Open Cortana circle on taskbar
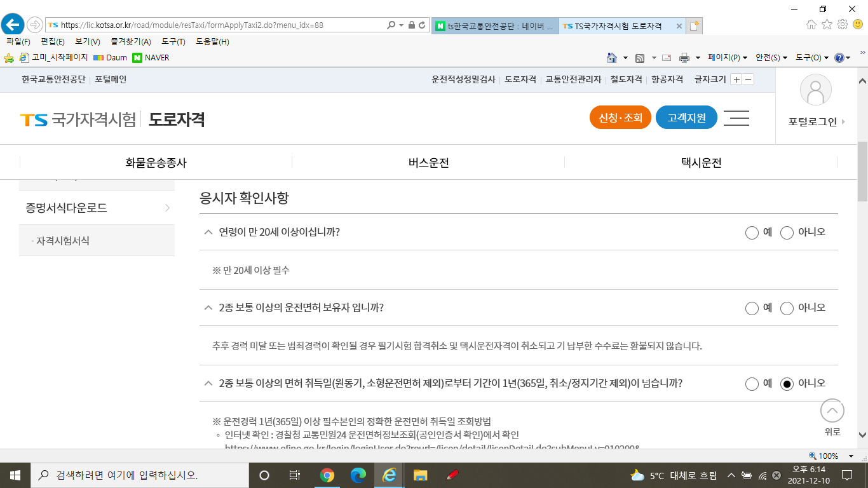 click(x=264, y=475)
